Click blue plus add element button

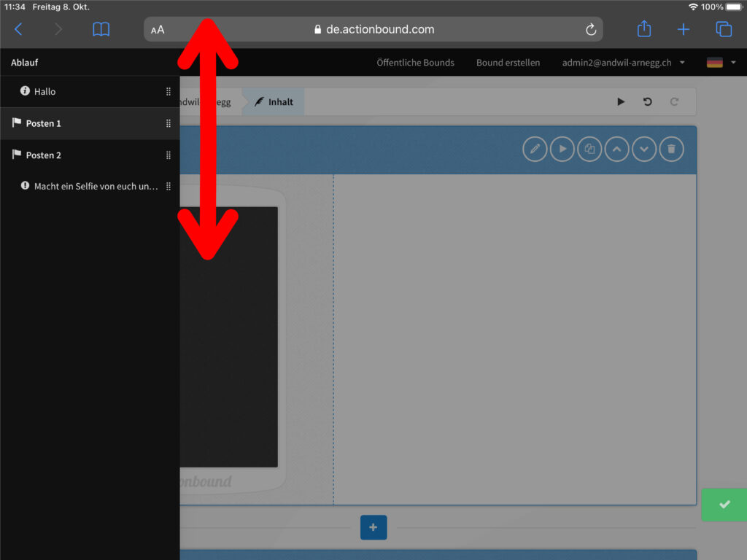pyautogui.click(x=373, y=527)
